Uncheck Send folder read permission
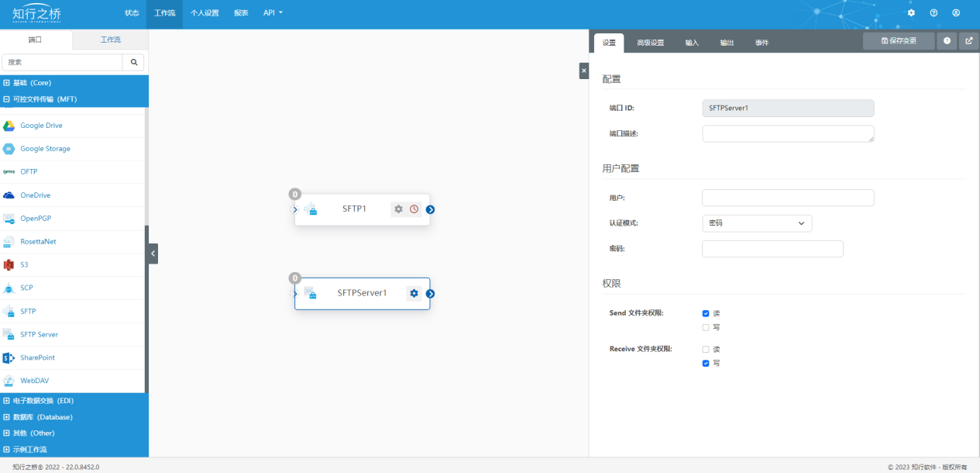Screen dimensions: 980x473 coord(706,313)
